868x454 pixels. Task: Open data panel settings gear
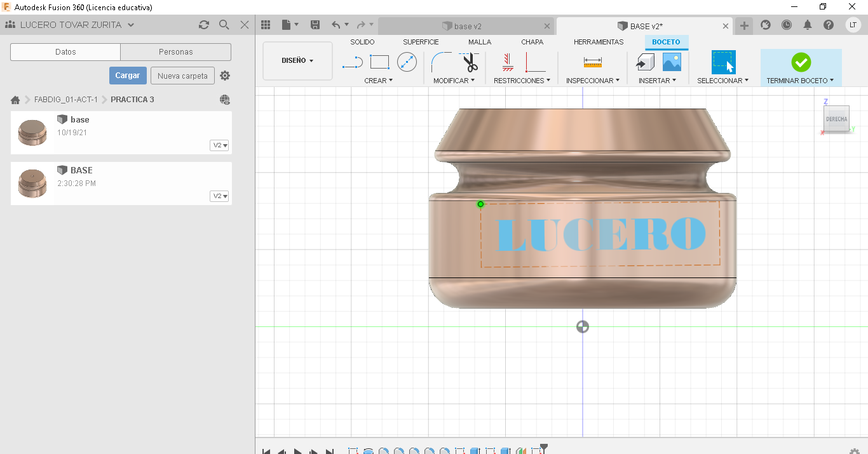[225, 76]
